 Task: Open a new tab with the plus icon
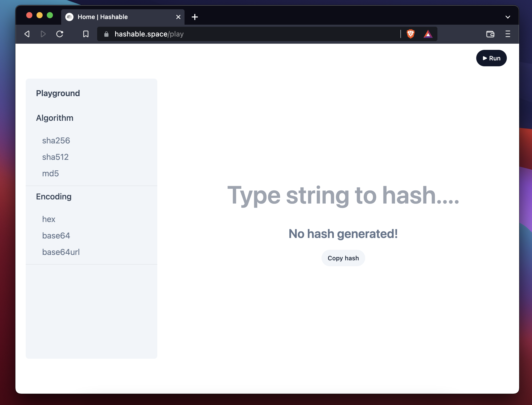pyautogui.click(x=195, y=17)
